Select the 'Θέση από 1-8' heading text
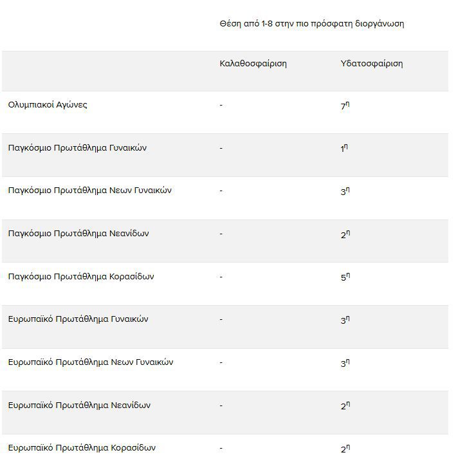Image resolution: width=476 pixels, height=475 pixels. click(311, 24)
